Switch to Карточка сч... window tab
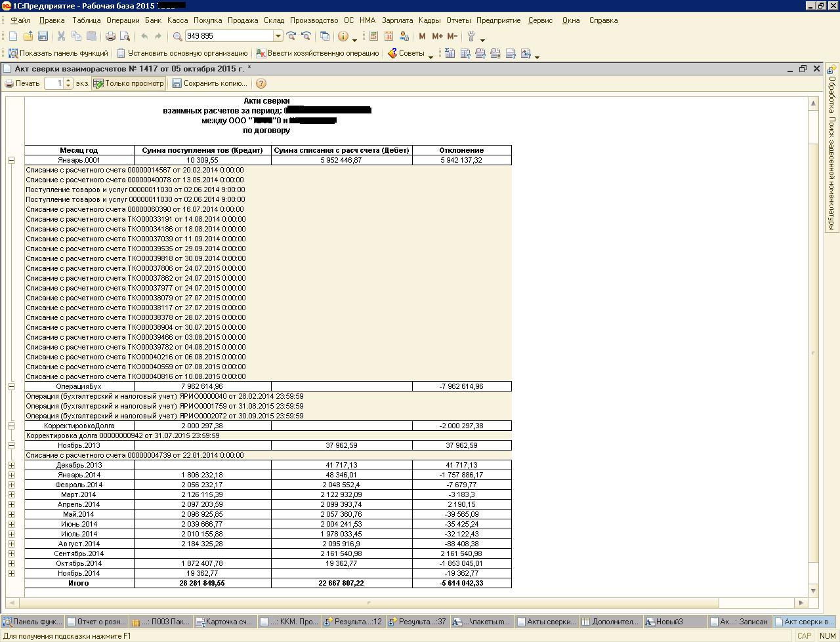The image size is (840, 642). tap(224, 622)
